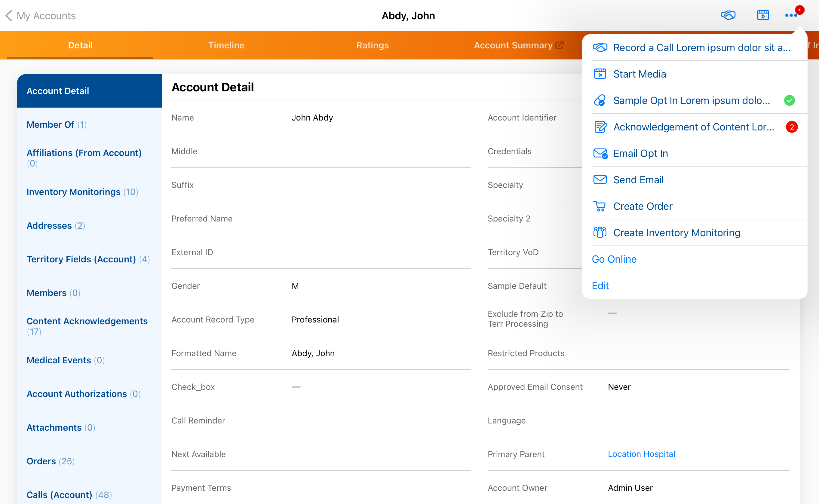Click the green checkmark status indicator
819x504 pixels.
pos(789,100)
